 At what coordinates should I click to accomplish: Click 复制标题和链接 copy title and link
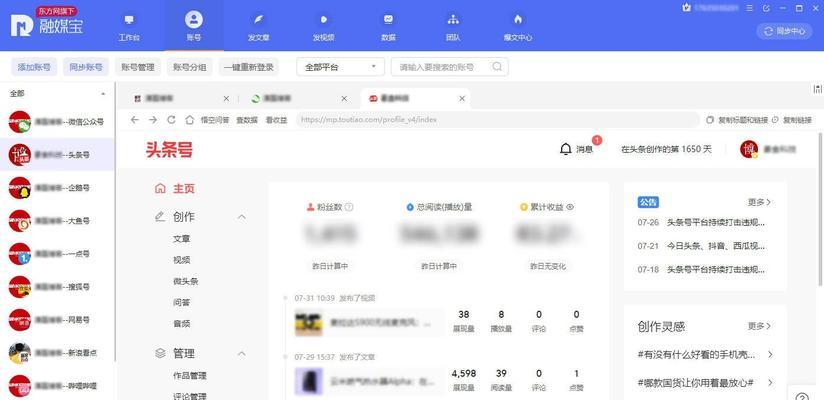coord(737,120)
